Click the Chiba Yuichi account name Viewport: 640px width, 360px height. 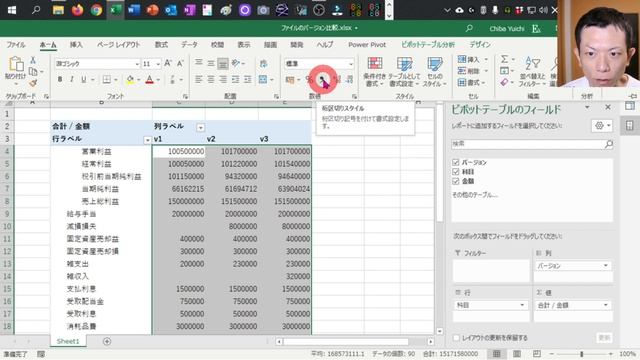pos(507,29)
